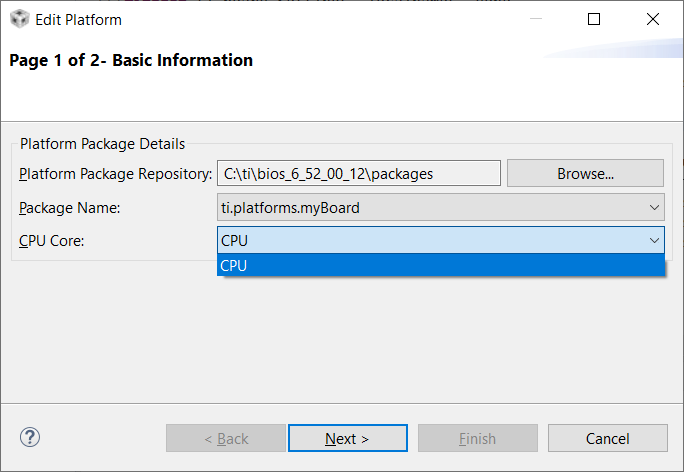Screen dimensions: 684x472
Task: Collapse the CPU Core dropdown arrow
Action: pyautogui.click(x=654, y=240)
